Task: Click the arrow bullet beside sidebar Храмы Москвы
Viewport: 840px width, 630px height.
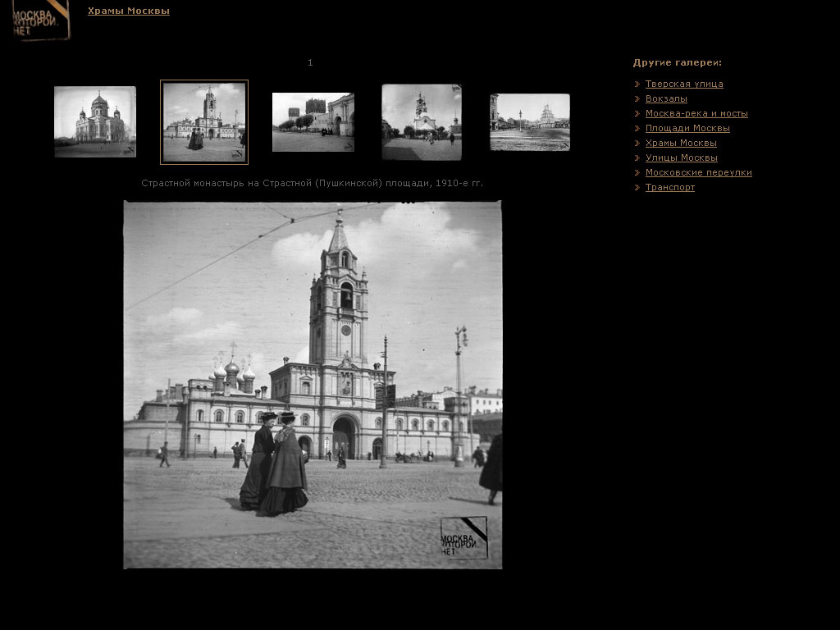Action: [x=637, y=143]
